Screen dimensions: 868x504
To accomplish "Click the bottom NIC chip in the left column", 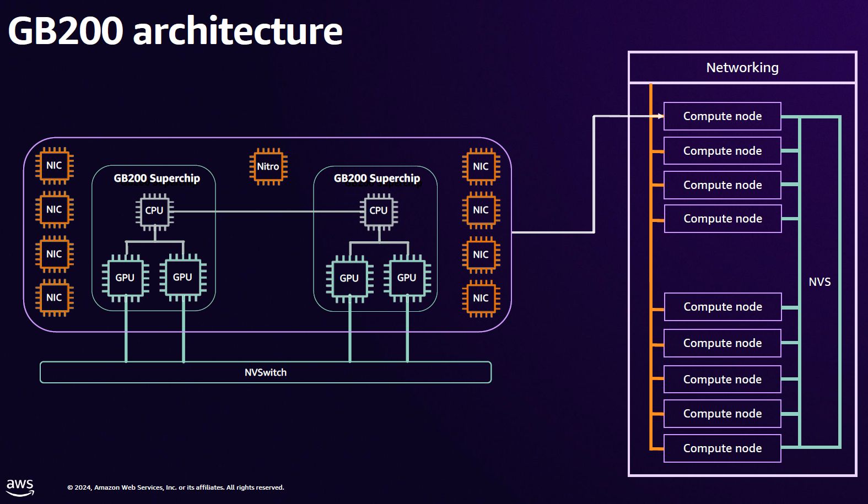I will click(x=54, y=297).
